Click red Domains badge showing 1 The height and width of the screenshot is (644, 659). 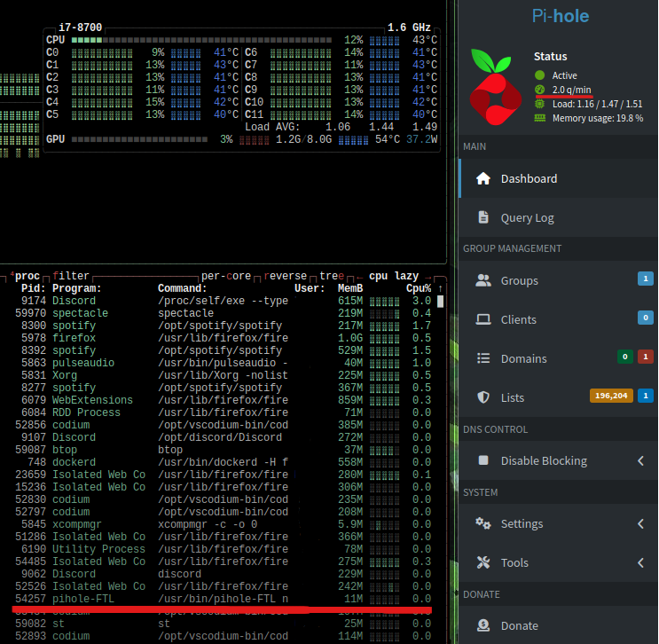(646, 357)
